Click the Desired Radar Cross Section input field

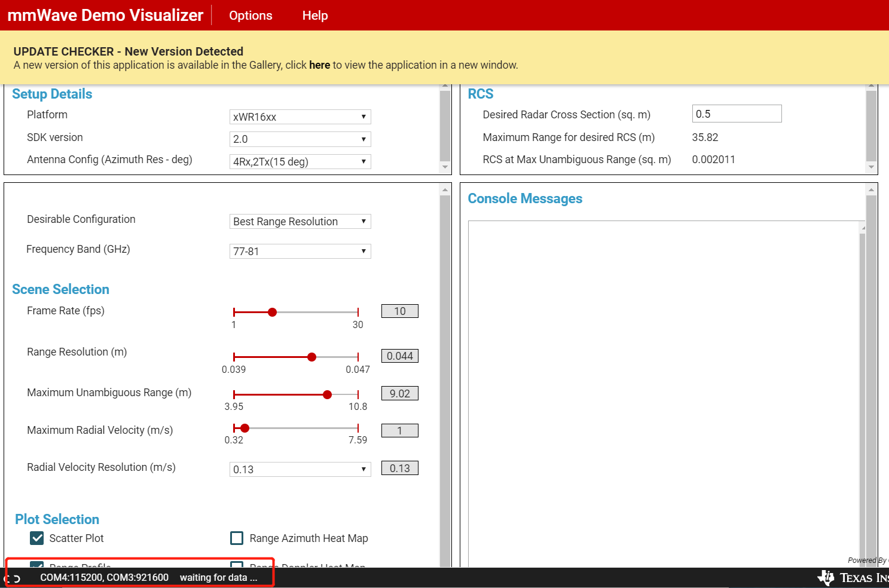tap(737, 114)
